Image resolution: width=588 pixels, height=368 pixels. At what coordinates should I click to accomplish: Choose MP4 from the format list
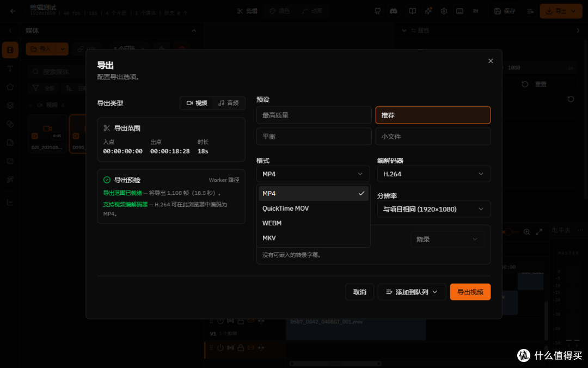pyautogui.click(x=314, y=194)
